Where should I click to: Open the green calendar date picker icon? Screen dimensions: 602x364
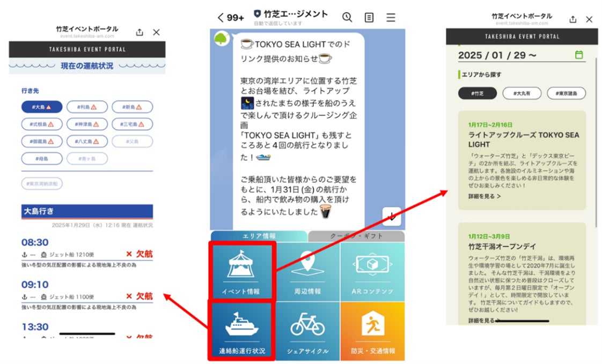pyautogui.click(x=579, y=55)
